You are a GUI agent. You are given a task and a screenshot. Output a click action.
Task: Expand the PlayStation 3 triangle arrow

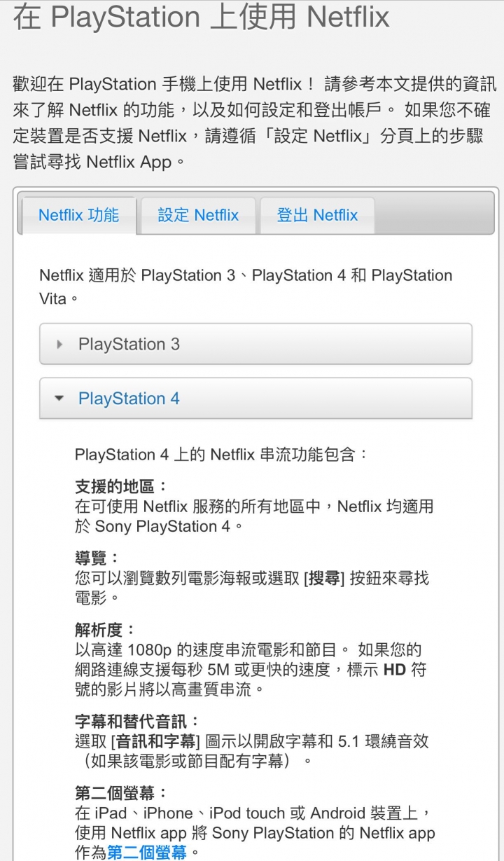coord(59,344)
